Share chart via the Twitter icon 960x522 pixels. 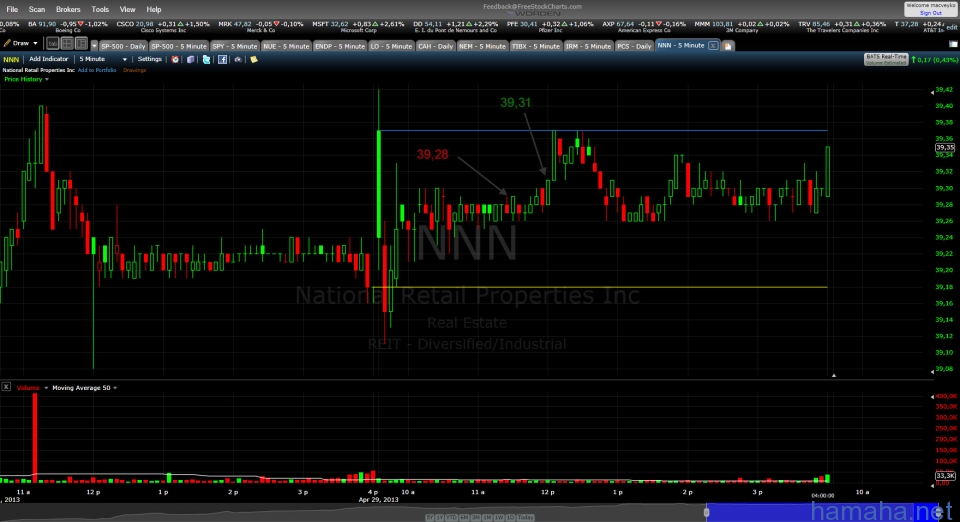[206, 59]
